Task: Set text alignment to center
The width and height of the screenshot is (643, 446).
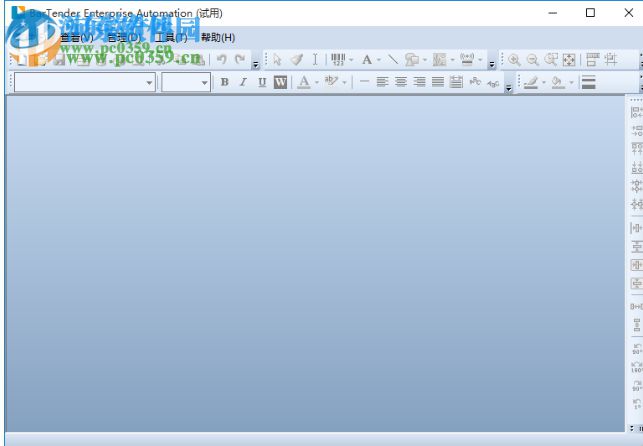Action: point(401,82)
